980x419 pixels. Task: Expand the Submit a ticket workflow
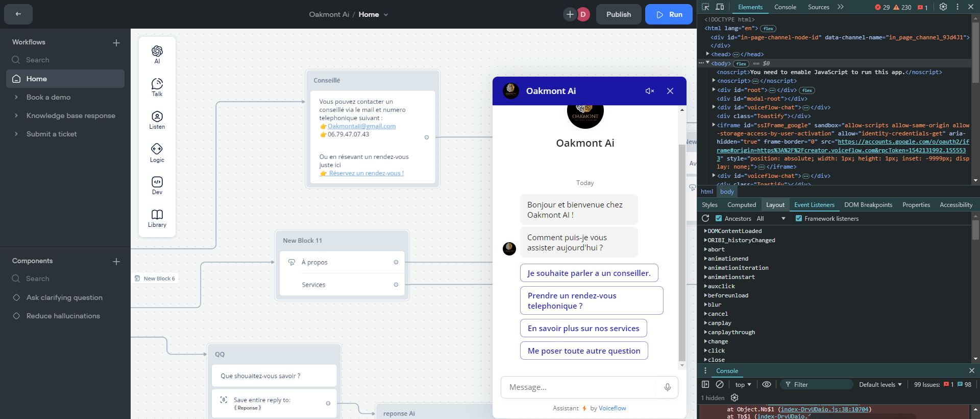click(16, 134)
